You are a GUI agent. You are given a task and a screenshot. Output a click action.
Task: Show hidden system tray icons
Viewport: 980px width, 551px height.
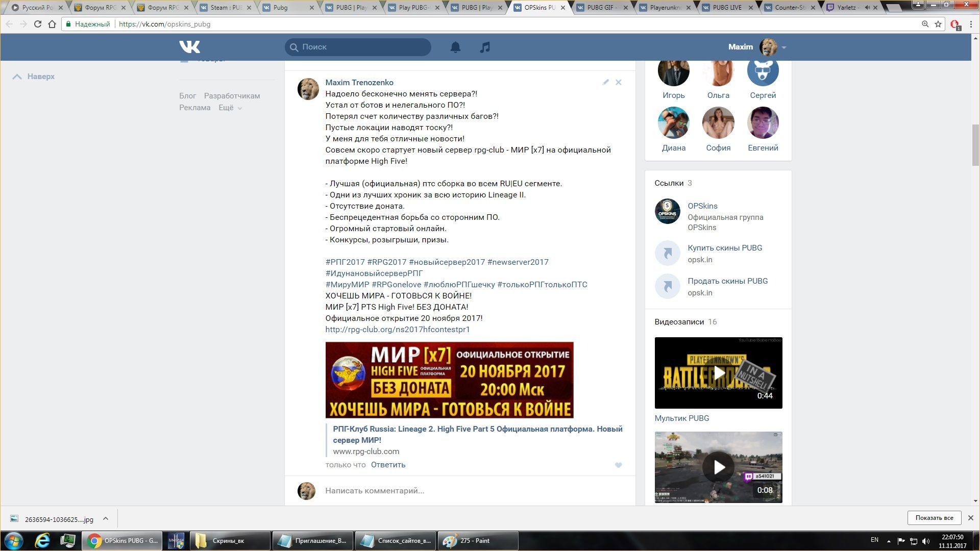tap(889, 541)
